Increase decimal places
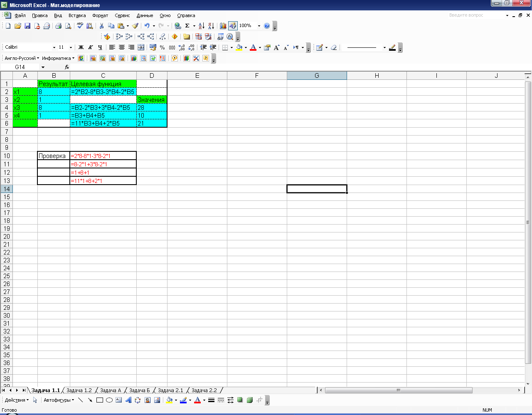Image resolution: width=532 pixels, height=415 pixels. (182, 47)
